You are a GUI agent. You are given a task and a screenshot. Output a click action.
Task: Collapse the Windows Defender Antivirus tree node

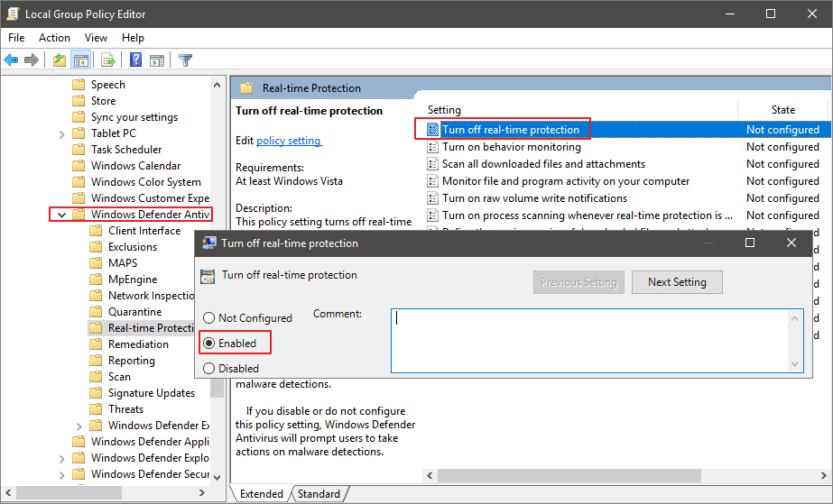pyautogui.click(x=61, y=215)
